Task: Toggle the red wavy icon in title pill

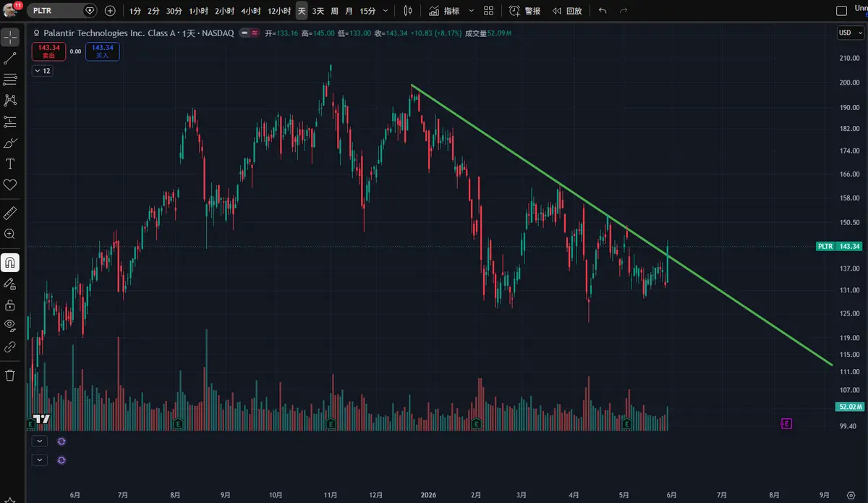Action: (x=255, y=33)
